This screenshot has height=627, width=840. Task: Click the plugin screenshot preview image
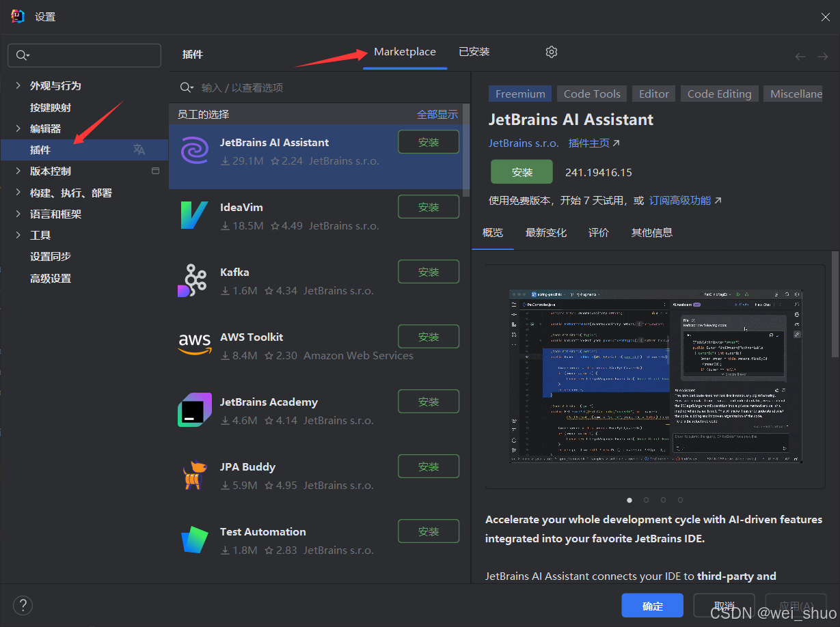[655, 376]
